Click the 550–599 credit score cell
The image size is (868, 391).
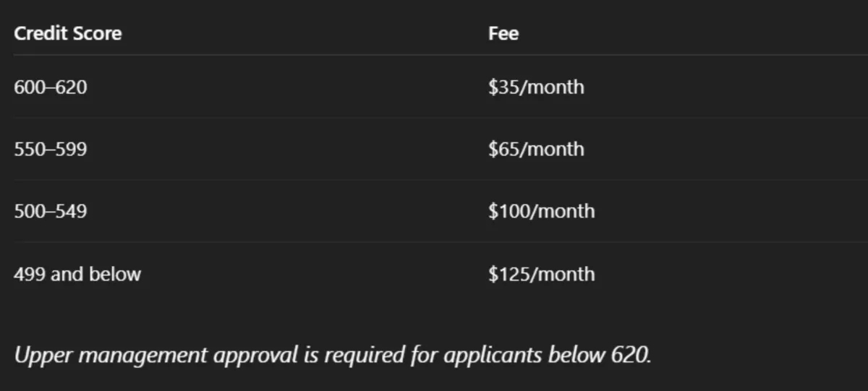click(51, 150)
